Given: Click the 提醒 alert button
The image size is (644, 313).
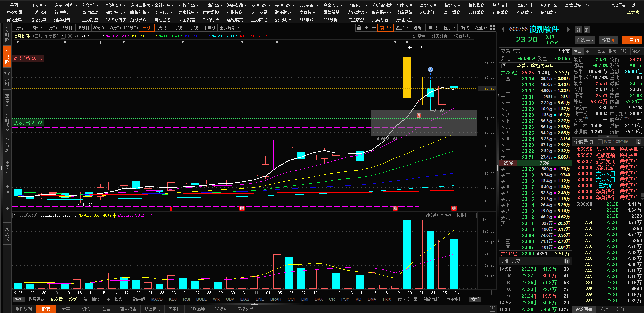Looking at the screenshot, I should (x=608, y=40).
